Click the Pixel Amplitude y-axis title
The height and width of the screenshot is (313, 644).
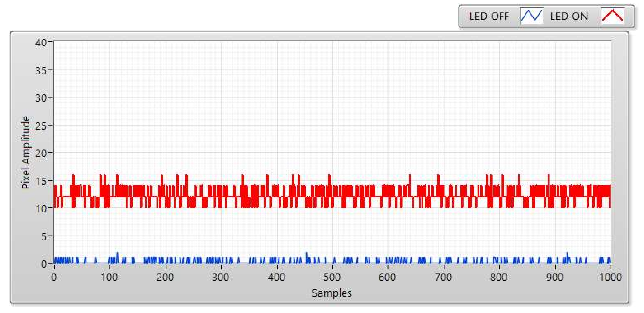click(26, 152)
